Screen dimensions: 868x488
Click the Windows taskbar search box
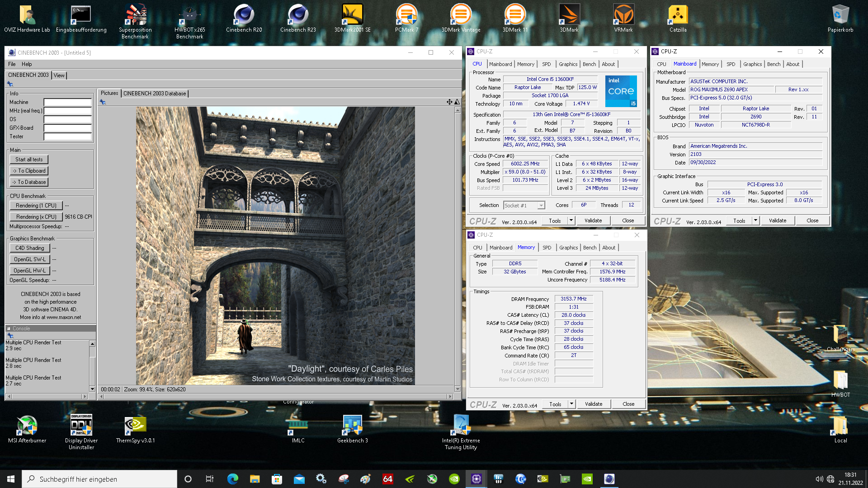[x=99, y=479]
